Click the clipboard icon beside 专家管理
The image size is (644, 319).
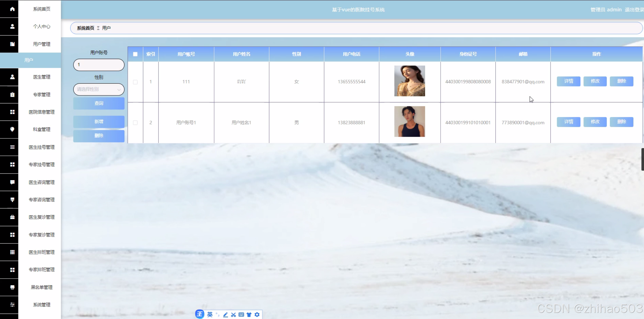[x=12, y=95]
